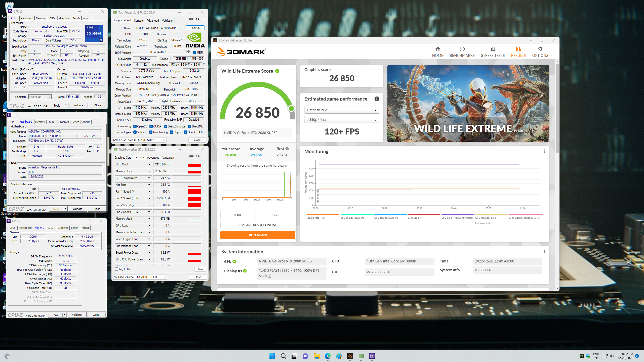The height and width of the screenshot is (362, 644).
Task: Click the Frame rate (FPS) orange legend swatch
Action: pos(323,215)
